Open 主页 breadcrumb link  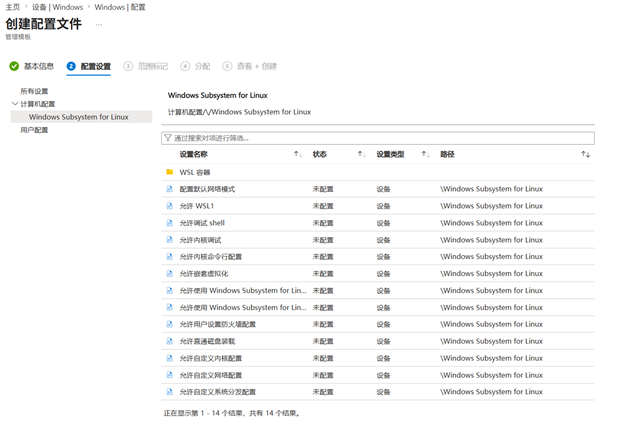coord(12,7)
